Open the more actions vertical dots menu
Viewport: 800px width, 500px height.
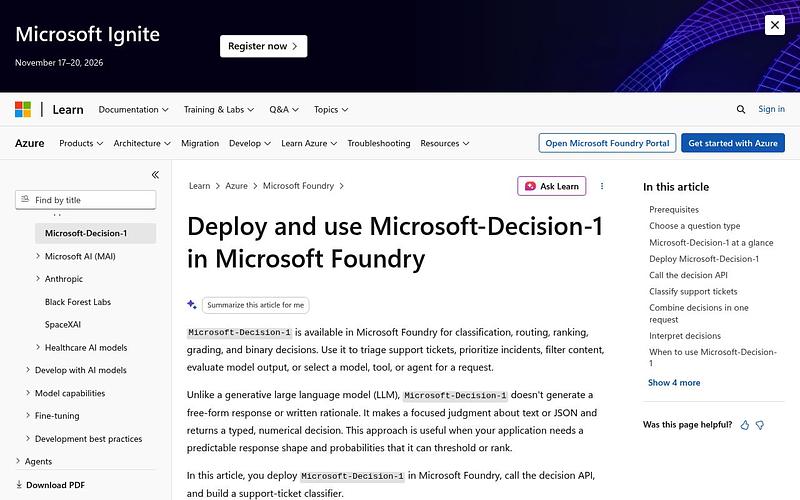click(x=602, y=186)
